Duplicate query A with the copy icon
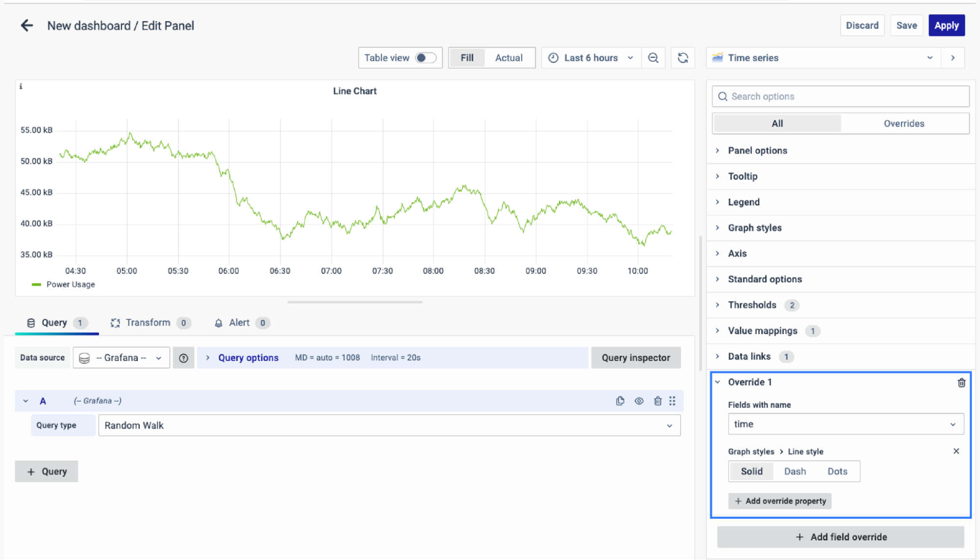Image resolution: width=980 pixels, height=560 pixels. [620, 401]
